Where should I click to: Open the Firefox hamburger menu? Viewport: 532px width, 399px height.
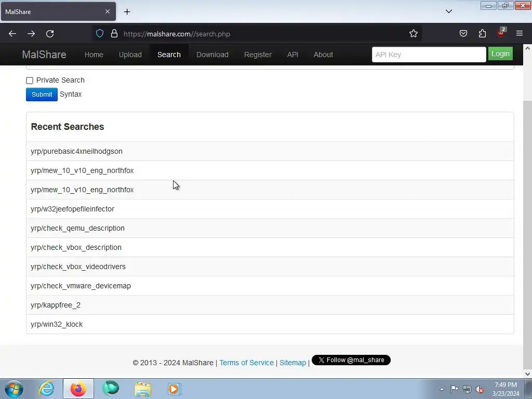click(520, 33)
